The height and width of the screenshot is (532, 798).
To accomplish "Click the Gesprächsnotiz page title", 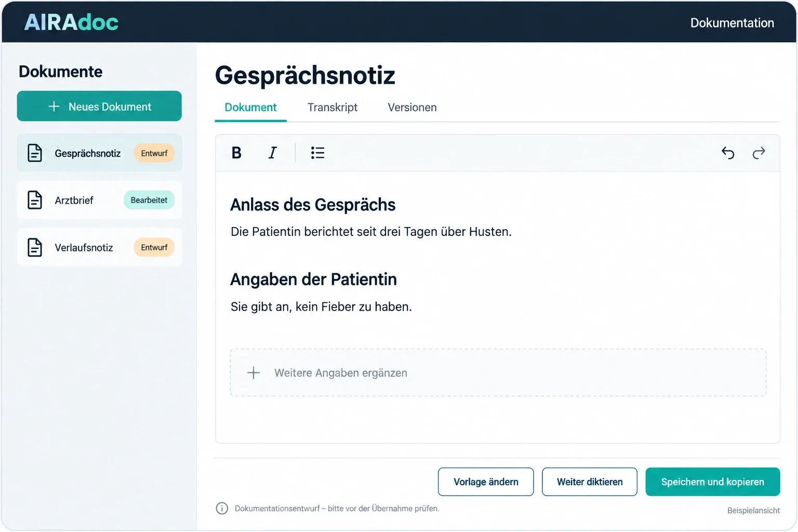I will point(305,75).
